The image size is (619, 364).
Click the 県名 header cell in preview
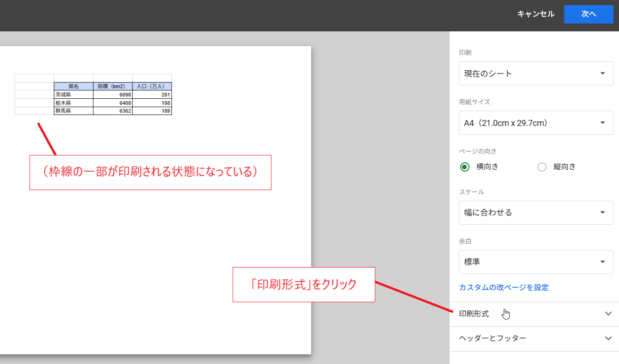click(73, 86)
